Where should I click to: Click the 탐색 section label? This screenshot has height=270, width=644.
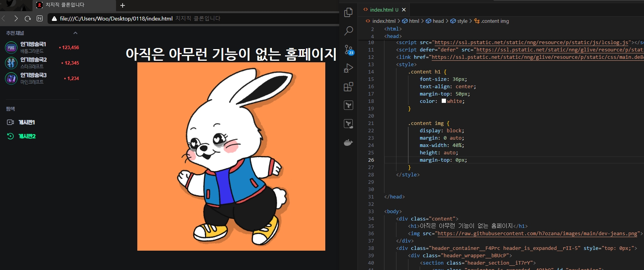click(x=10, y=109)
